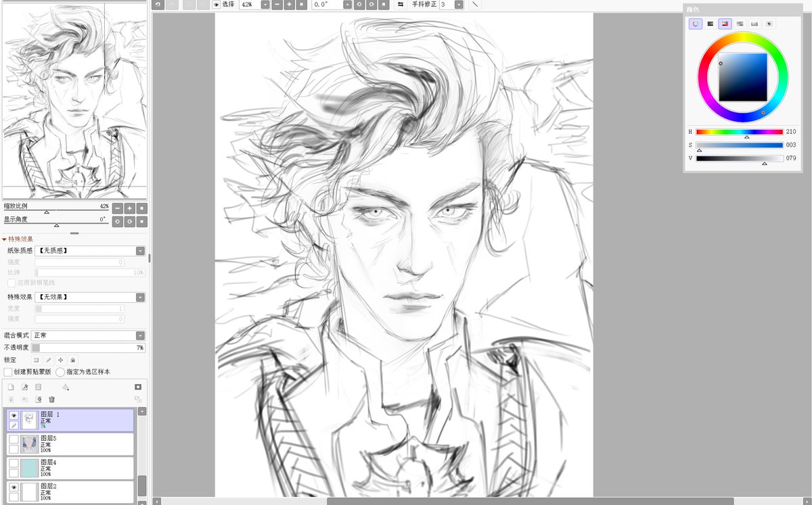This screenshot has height=505, width=812.
Task: Rotate navigator view clockwise
Action: (129, 222)
